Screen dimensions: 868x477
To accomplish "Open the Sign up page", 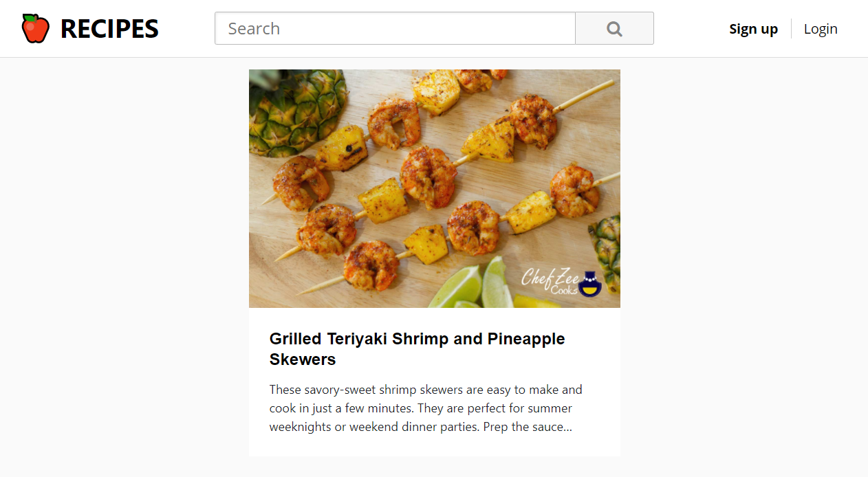I will pos(753,29).
